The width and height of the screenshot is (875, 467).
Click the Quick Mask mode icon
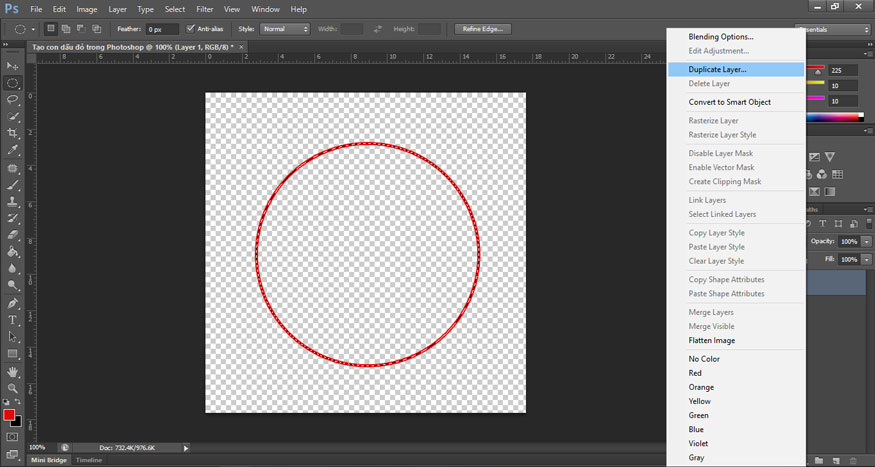(12, 437)
